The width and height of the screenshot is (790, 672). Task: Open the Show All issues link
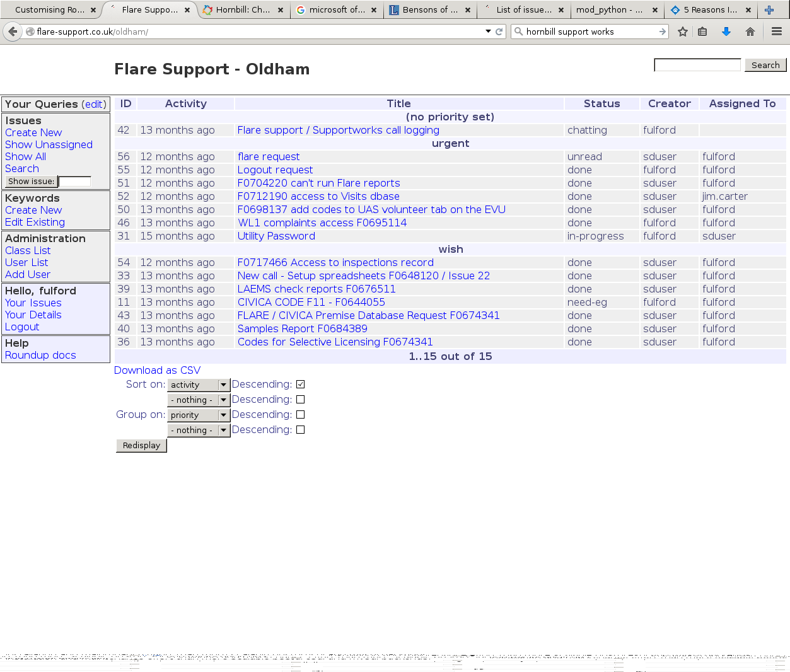(x=25, y=156)
